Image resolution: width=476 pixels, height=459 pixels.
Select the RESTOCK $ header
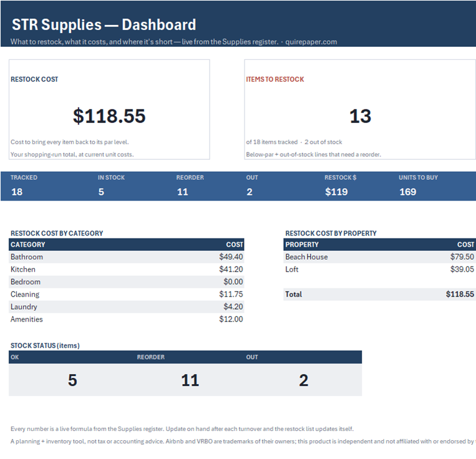pyautogui.click(x=340, y=177)
